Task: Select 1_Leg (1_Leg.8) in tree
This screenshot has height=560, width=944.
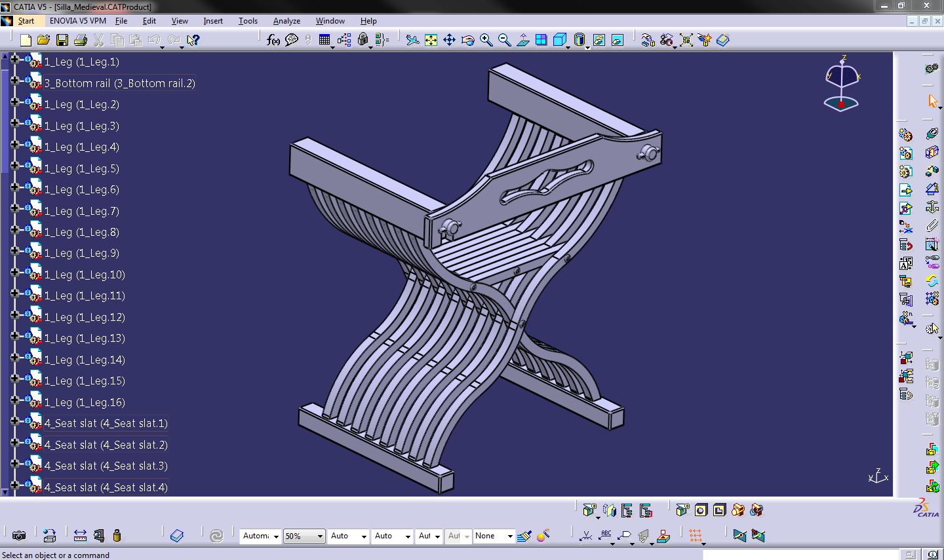Action: point(82,232)
